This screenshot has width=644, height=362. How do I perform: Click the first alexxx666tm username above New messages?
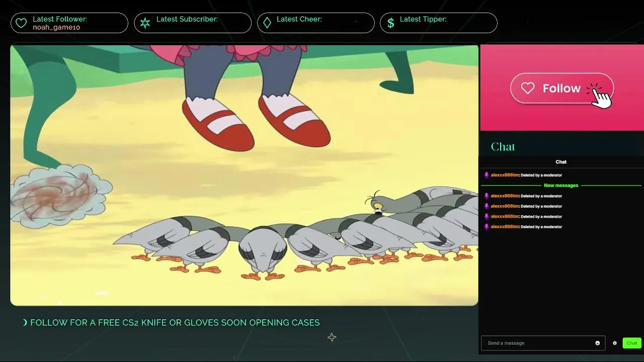[505, 175]
